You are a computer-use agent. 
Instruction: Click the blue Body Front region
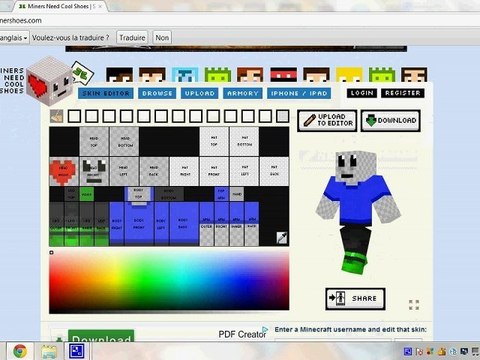point(139,224)
